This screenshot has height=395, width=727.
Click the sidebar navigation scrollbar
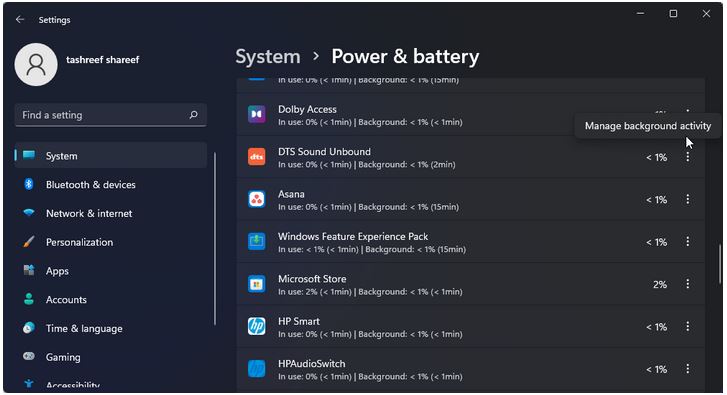pos(215,239)
